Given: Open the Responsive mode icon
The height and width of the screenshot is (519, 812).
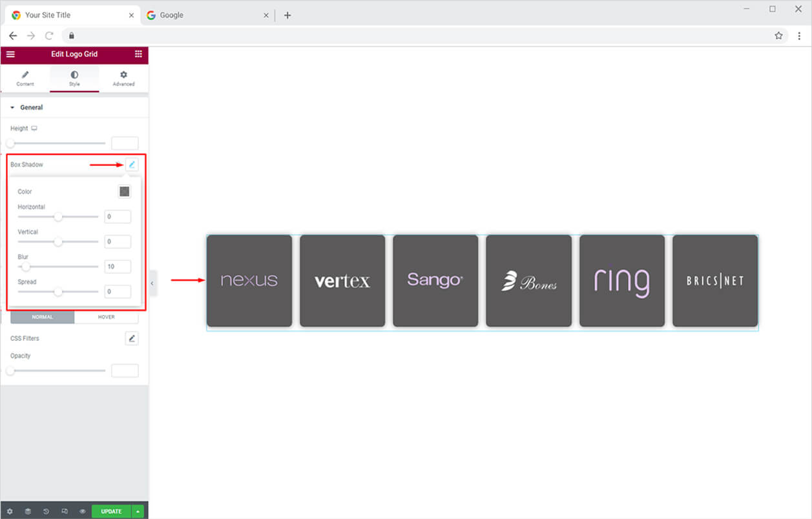Looking at the screenshot, I should click(x=65, y=511).
